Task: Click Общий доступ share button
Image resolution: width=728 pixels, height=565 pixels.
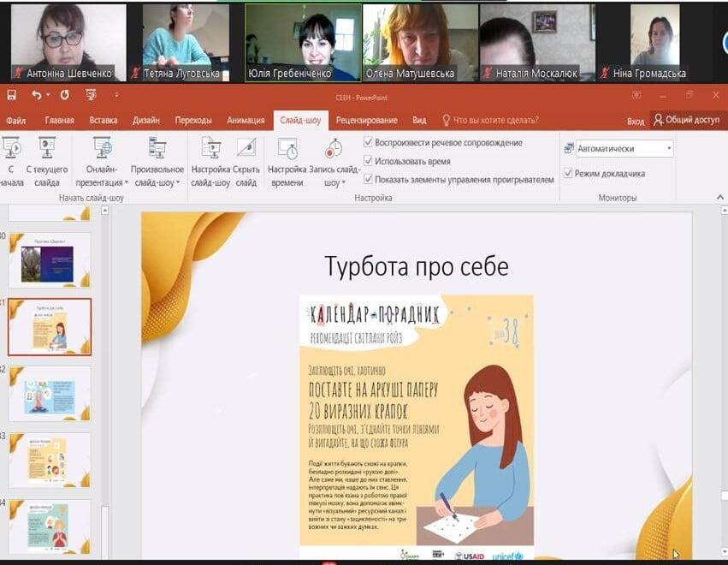Action: [x=687, y=120]
